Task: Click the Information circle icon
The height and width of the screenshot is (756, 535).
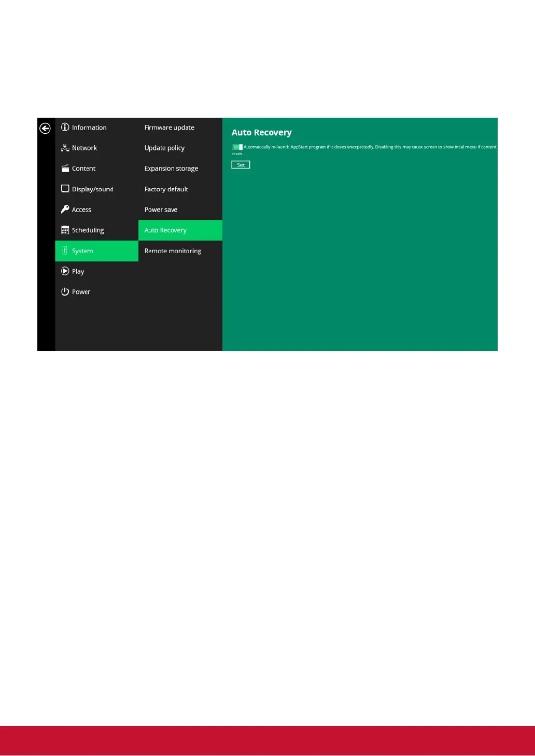Action: 65,127
